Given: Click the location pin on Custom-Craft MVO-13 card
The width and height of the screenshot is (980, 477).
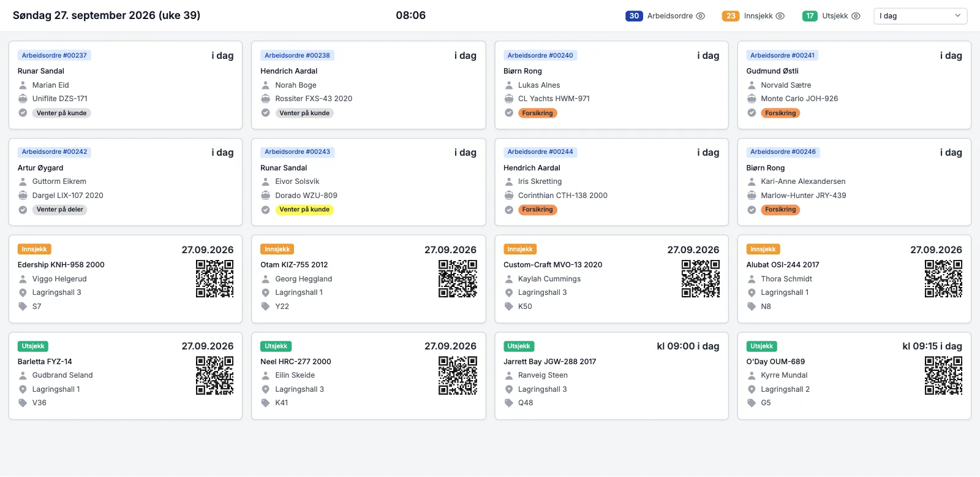Looking at the screenshot, I should tap(509, 292).
